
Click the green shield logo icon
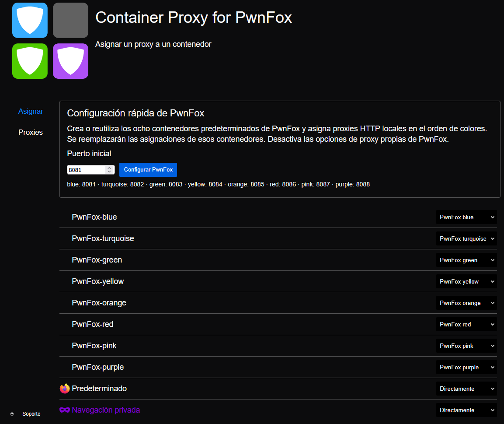point(30,61)
